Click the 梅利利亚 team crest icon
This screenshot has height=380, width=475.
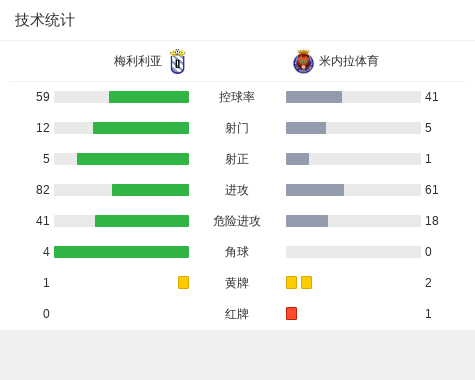(177, 61)
